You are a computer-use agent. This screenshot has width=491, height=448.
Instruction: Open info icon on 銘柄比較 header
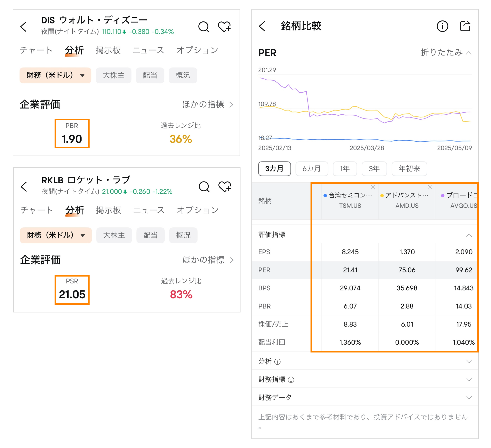point(442,26)
